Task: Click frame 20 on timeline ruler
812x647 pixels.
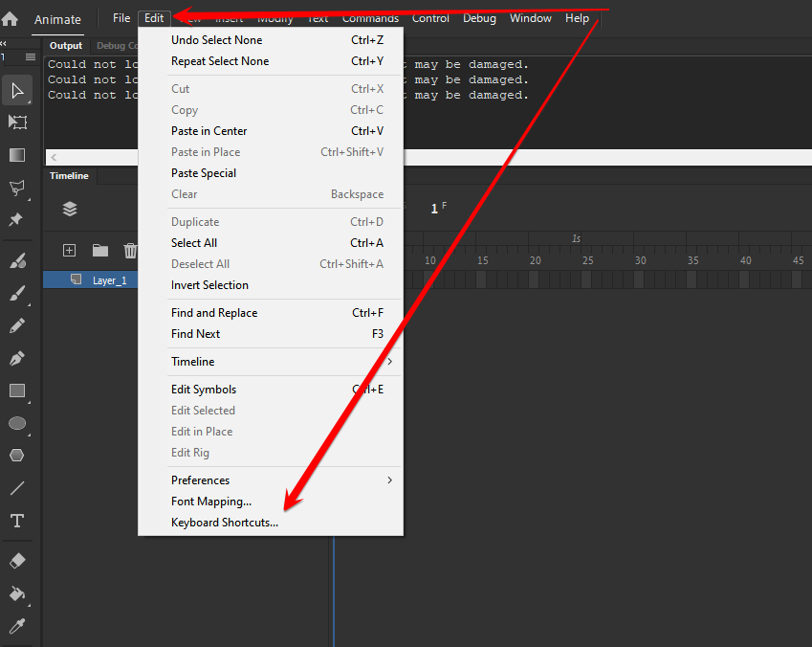Action: click(x=535, y=260)
